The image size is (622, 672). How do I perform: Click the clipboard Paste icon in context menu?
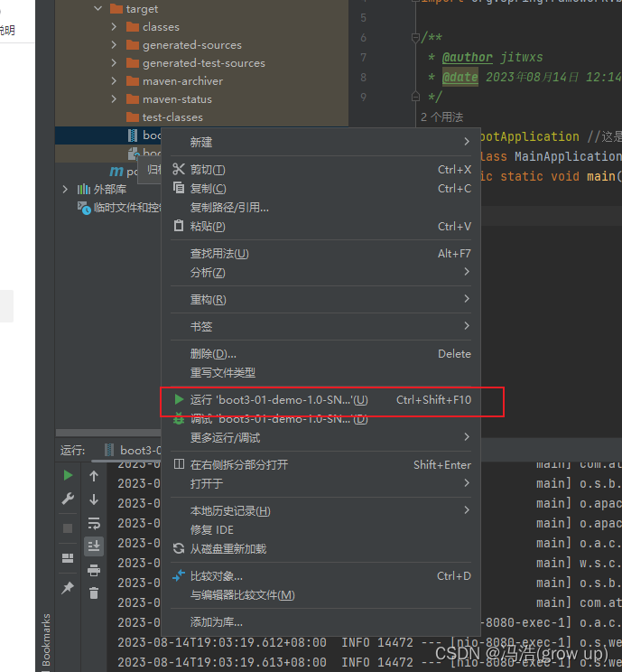pyautogui.click(x=179, y=226)
